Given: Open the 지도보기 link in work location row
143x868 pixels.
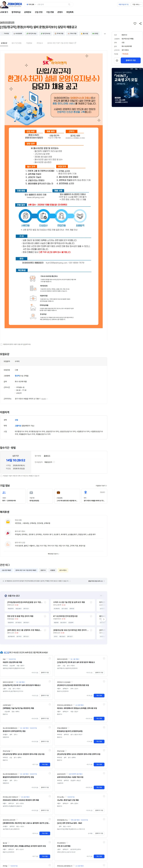Looking at the screenshot, I should pos(44,399).
